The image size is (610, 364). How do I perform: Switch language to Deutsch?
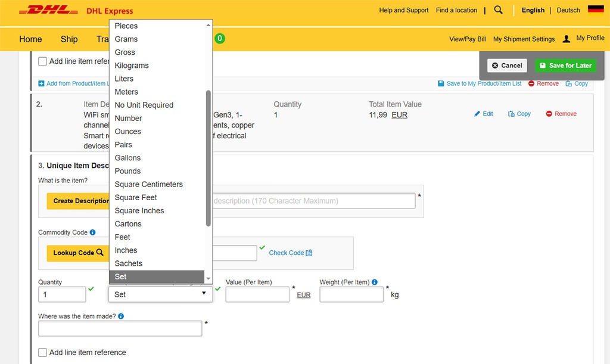click(568, 10)
